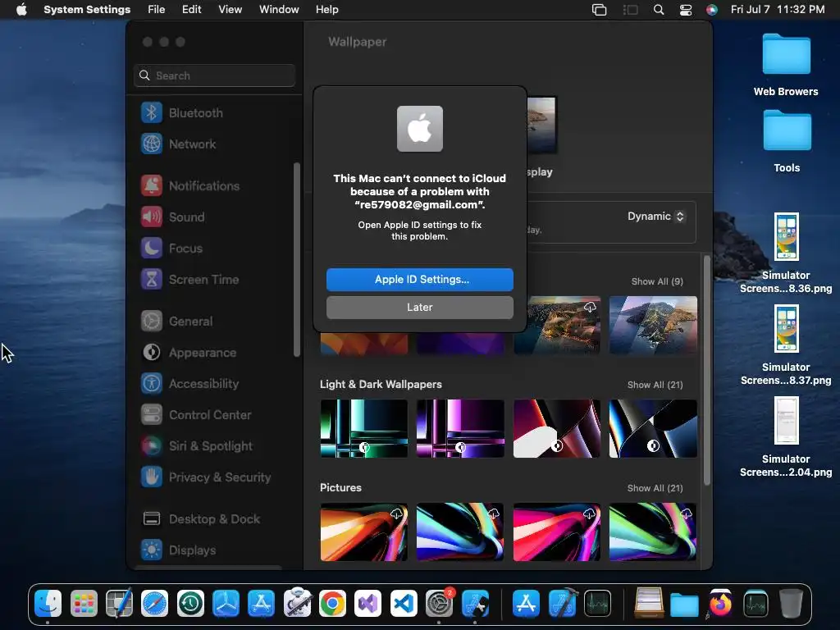Open the Help menu
This screenshot has height=630, width=840.
click(x=326, y=10)
